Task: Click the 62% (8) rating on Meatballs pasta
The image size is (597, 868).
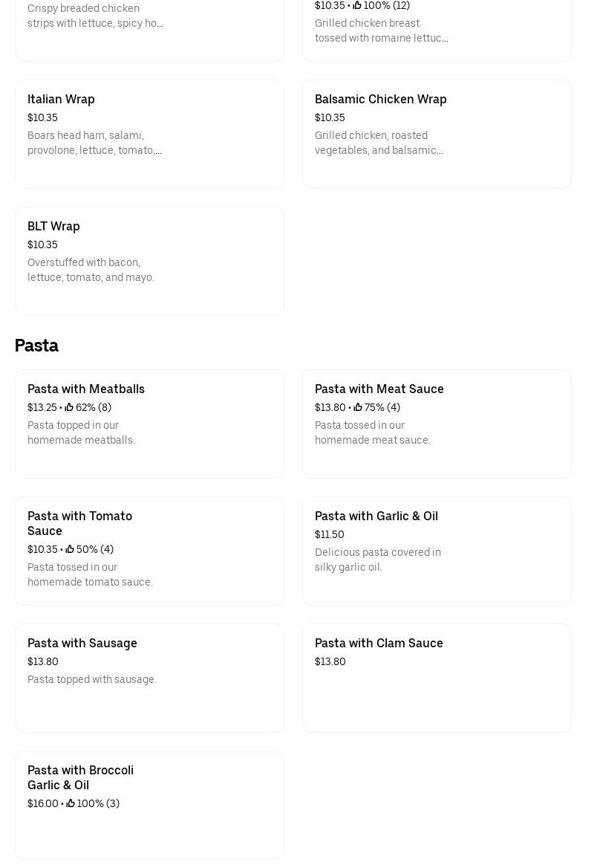Action: click(x=94, y=407)
